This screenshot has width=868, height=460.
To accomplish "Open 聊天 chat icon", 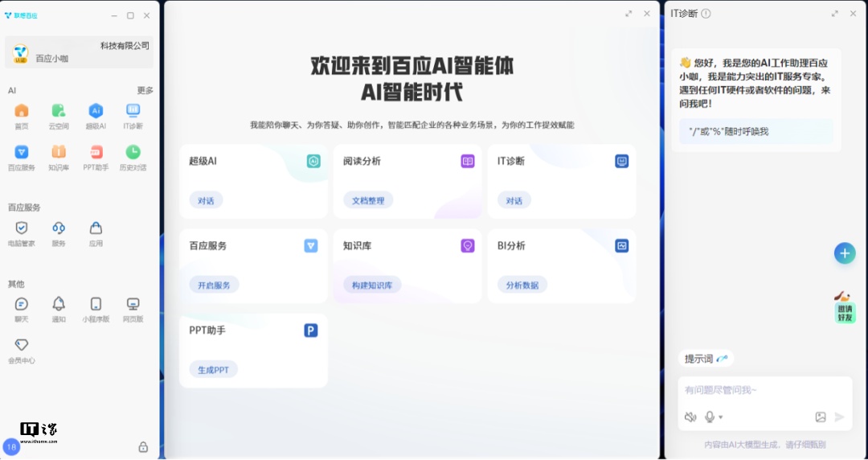I will [x=22, y=304].
